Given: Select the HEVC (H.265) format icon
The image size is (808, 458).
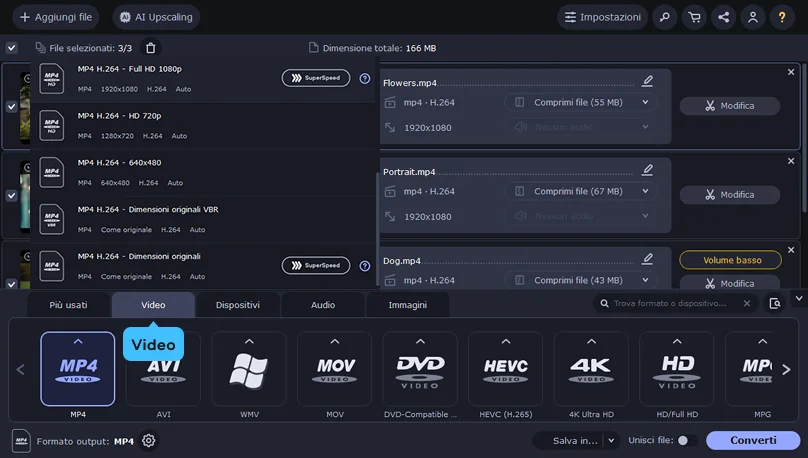Looking at the screenshot, I should click(x=506, y=369).
